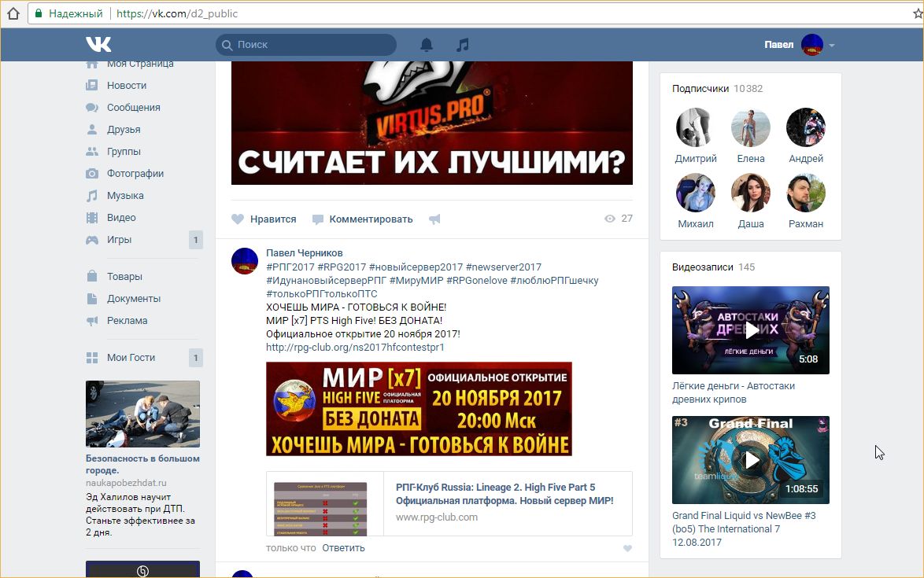
Task: Like the comment with small heart
Action: click(627, 549)
